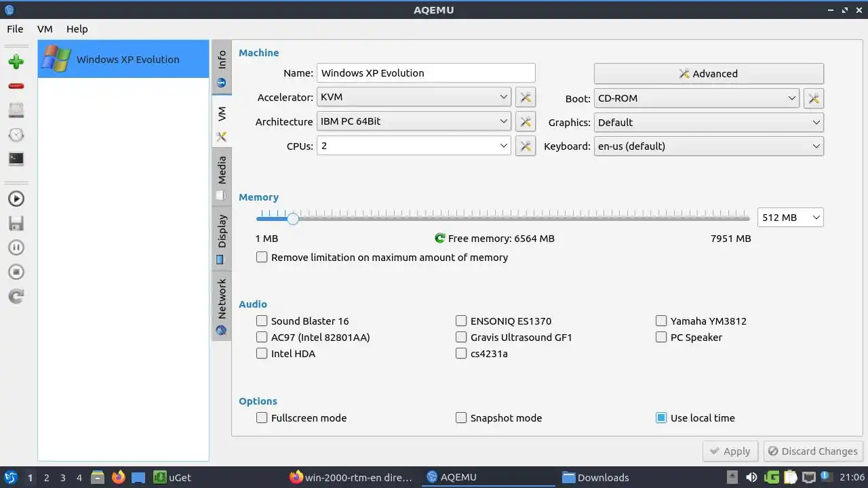The height and width of the screenshot is (488, 868).
Task: Add a new virtual machine with the green plus
Action: click(16, 62)
